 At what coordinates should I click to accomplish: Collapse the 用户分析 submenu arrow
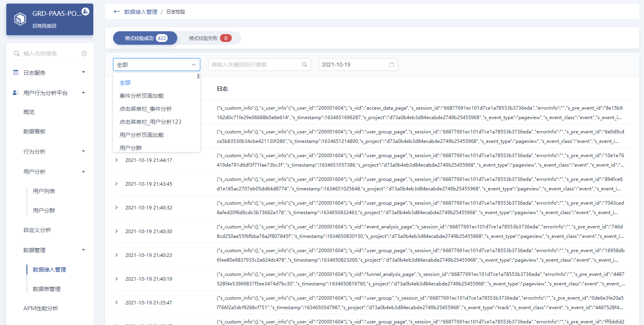tap(83, 171)
